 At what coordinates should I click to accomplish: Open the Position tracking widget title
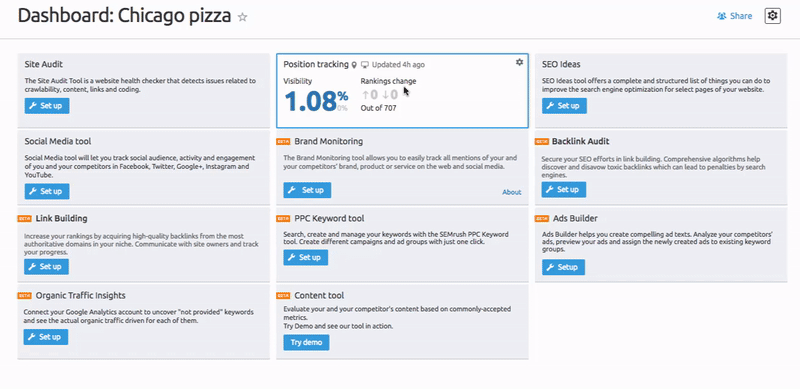[316, 64]
